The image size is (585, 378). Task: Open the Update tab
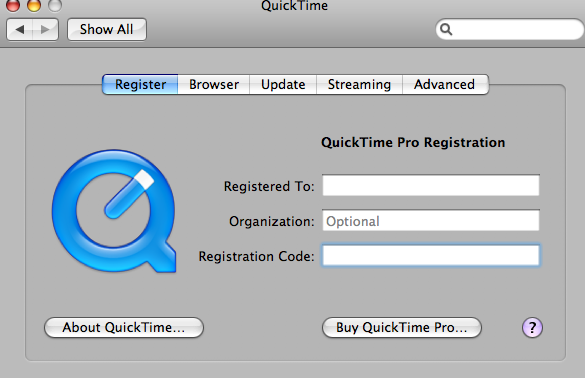pos(283,84)
